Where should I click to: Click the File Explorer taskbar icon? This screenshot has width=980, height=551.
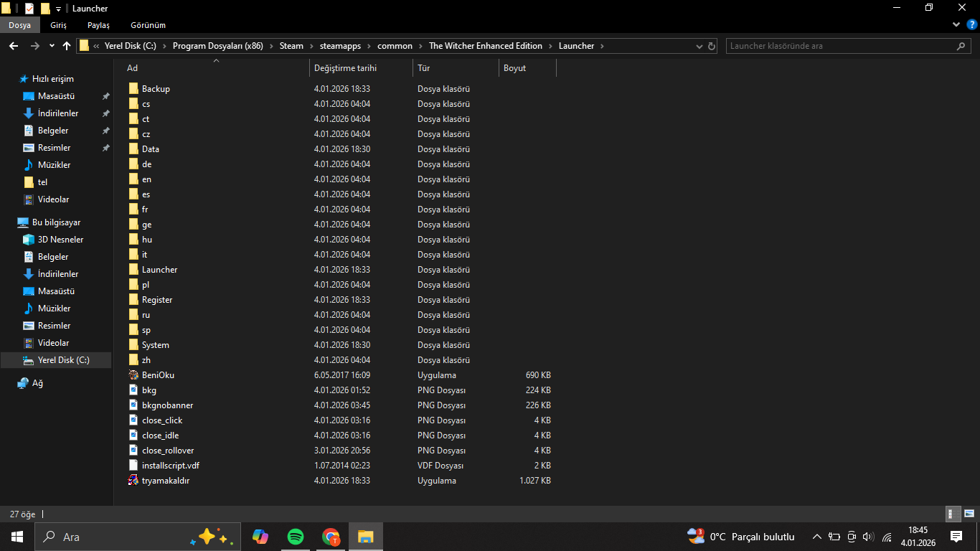click(x=366, y=537)
